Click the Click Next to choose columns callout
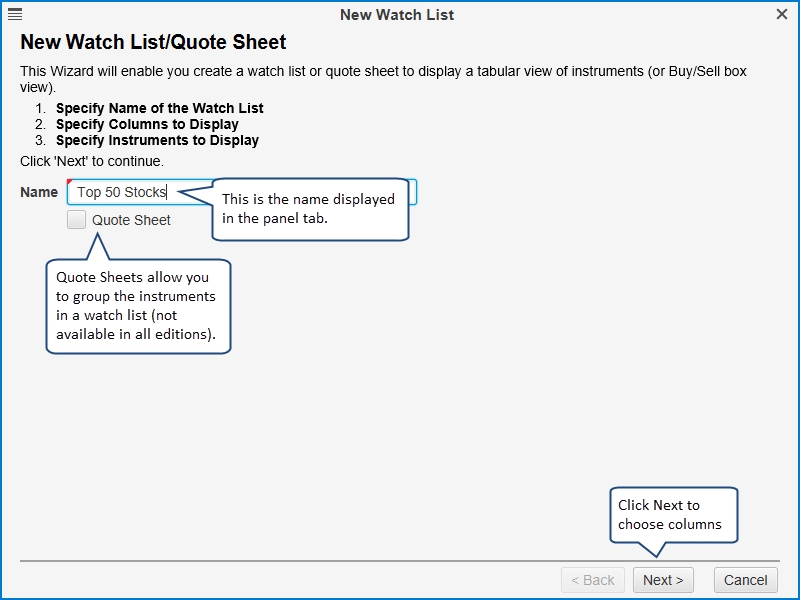Viewport: 800px width, 600px height. (673, 515)
